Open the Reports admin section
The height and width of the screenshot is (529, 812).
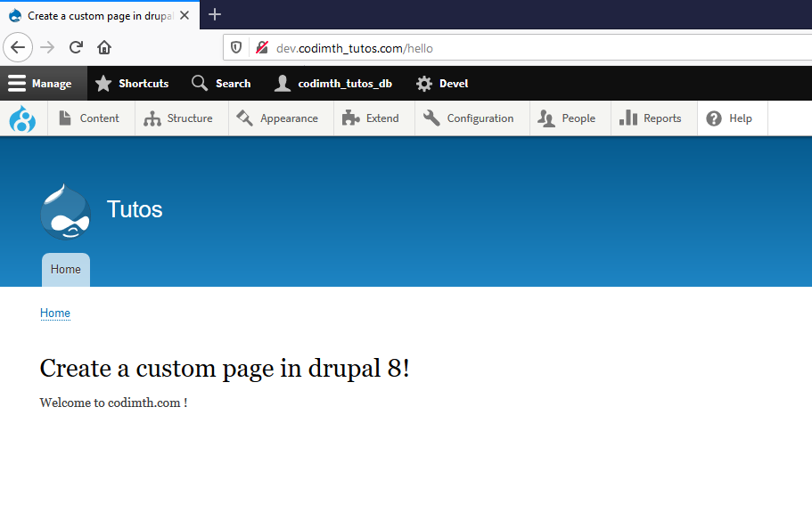tap(653, 118)
